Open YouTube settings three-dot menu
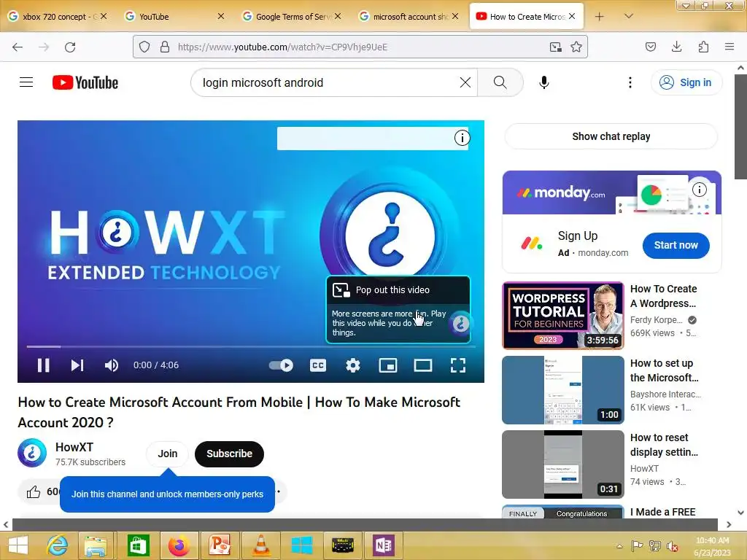747x560 pixels. point(630,82)
